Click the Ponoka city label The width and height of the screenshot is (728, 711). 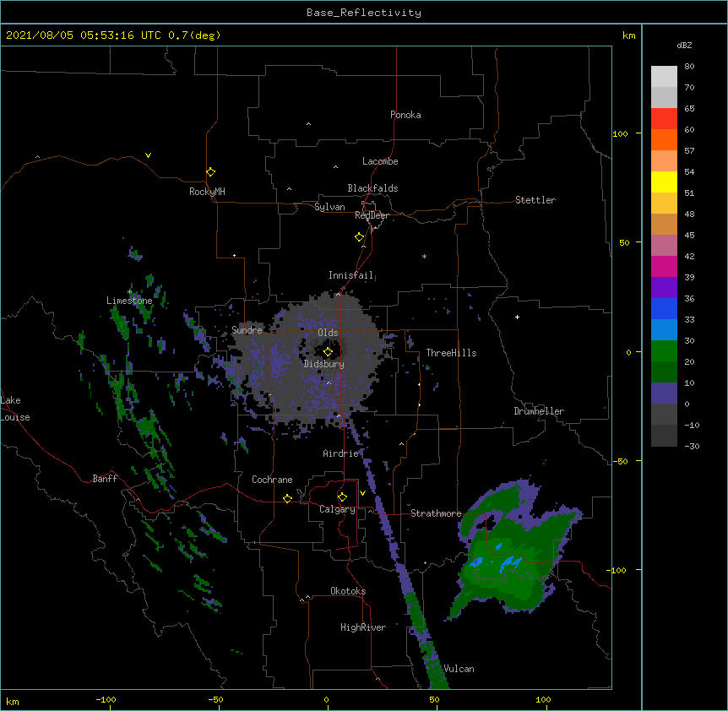tap(405, 115)
